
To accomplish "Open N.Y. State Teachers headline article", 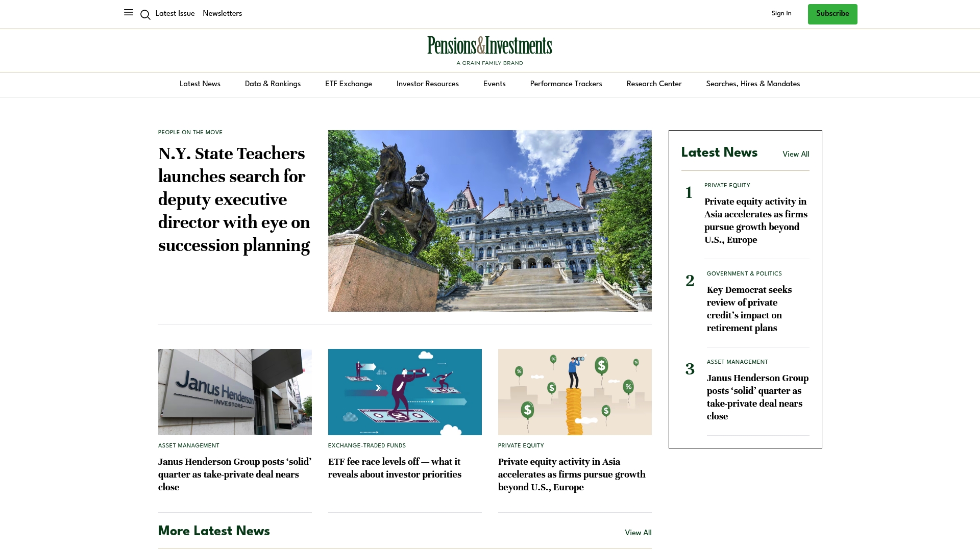I will (234, 199).
